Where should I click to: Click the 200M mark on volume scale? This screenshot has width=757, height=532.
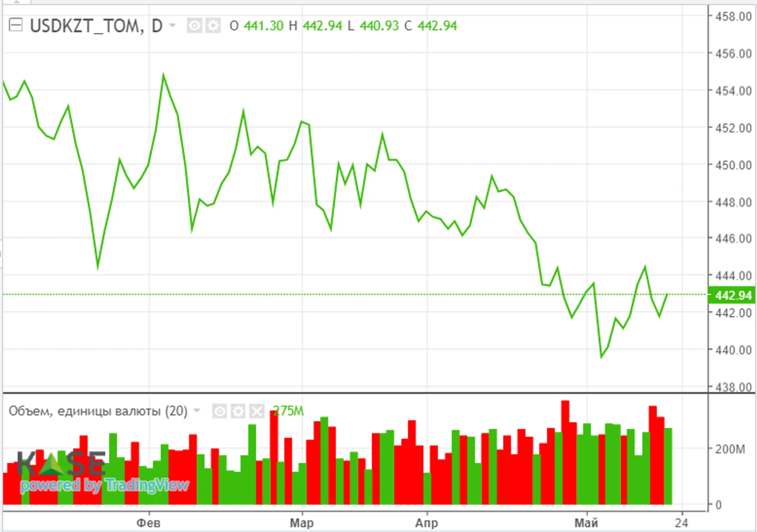(x=730, y=449)
